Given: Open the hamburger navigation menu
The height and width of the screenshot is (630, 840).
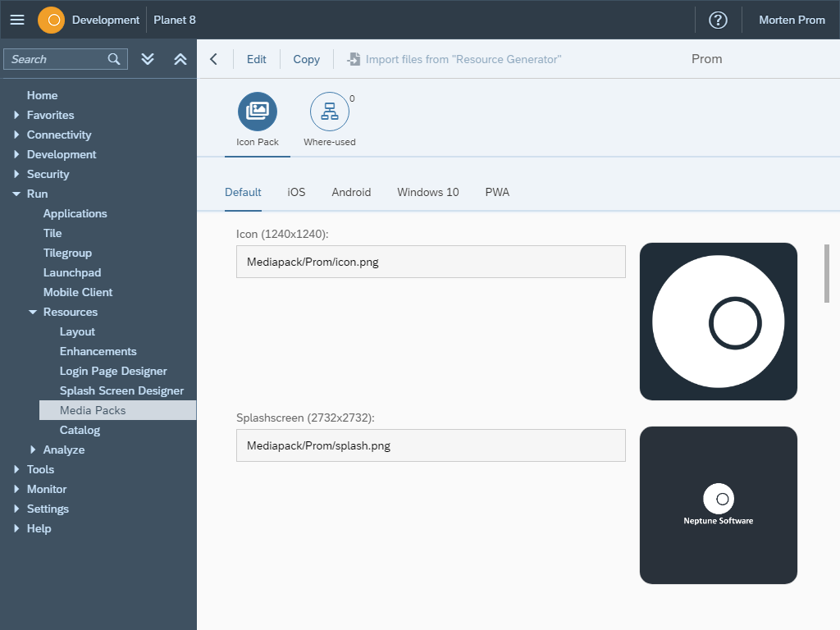Looking at the screenshot, I should (x=17, y=20).
